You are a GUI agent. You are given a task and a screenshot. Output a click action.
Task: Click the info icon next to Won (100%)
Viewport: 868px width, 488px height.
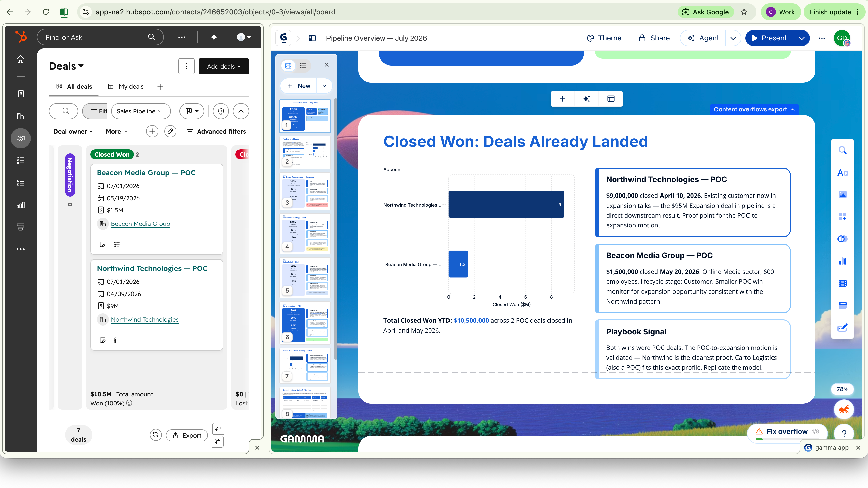point(129,403)
